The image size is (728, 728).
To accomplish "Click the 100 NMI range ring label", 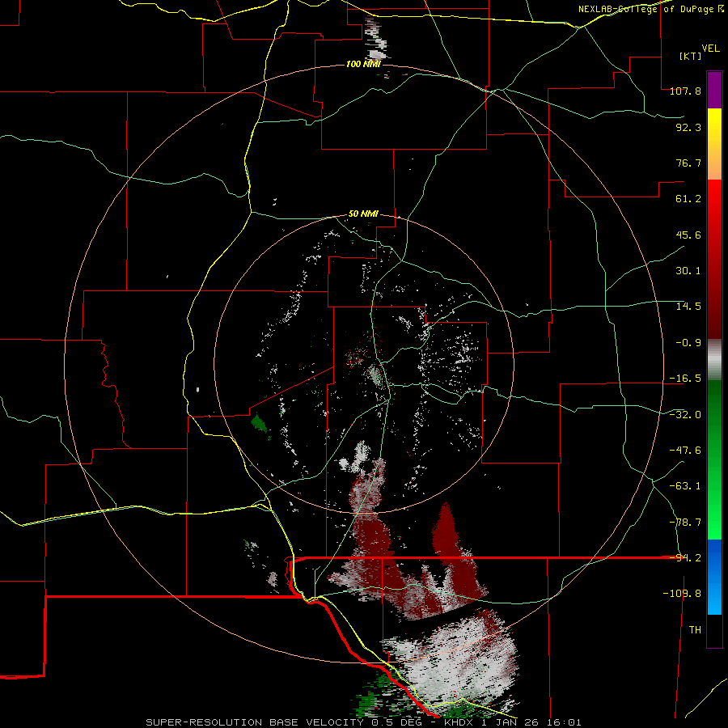I will 363,64.
